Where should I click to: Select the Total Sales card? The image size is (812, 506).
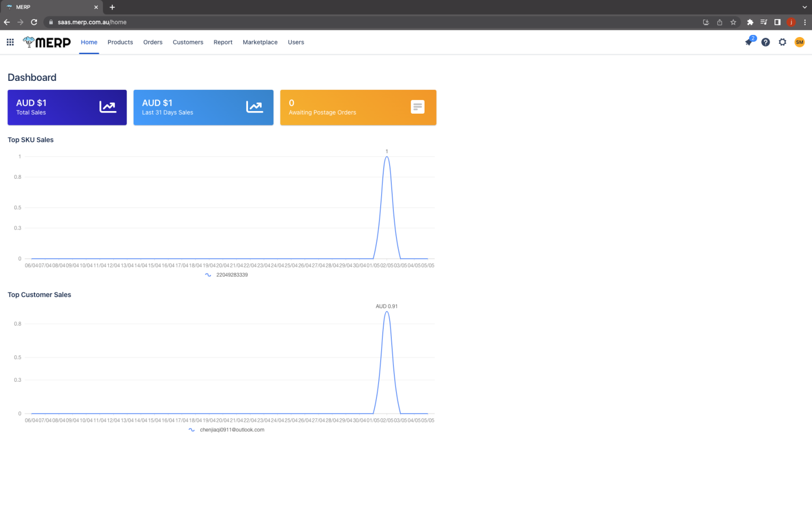tap(67, 107)
